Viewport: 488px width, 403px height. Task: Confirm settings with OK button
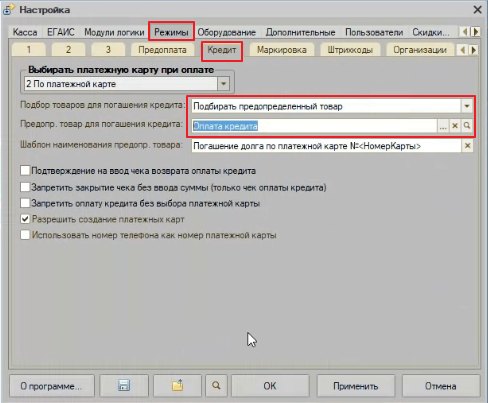pyautogui.click(x=270, y=386)
